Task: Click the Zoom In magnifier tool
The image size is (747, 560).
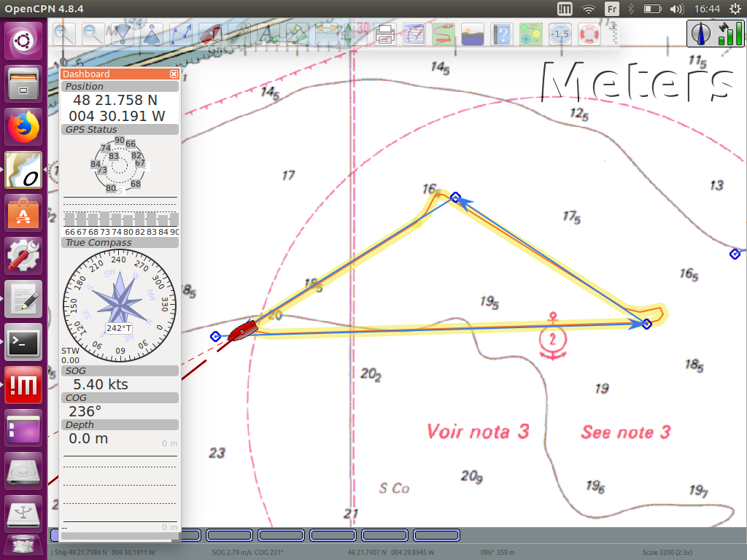Action: [64, 34]
